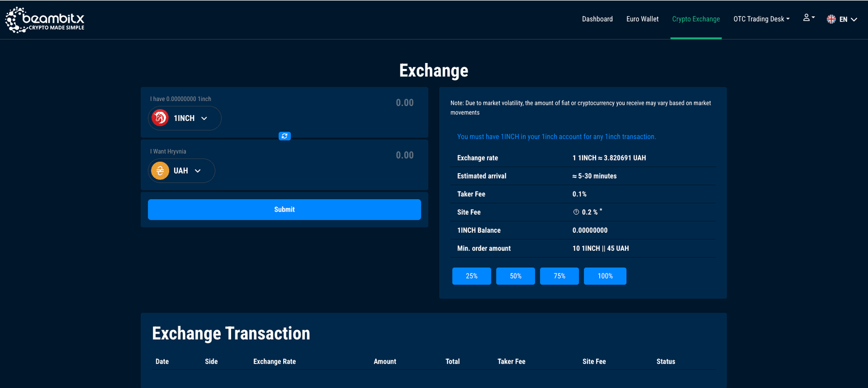This screenshot has height=388, width=868.
Task: Click the '10 1INCH || 45 UAH' minimum order value
Action: coord(601,249)
